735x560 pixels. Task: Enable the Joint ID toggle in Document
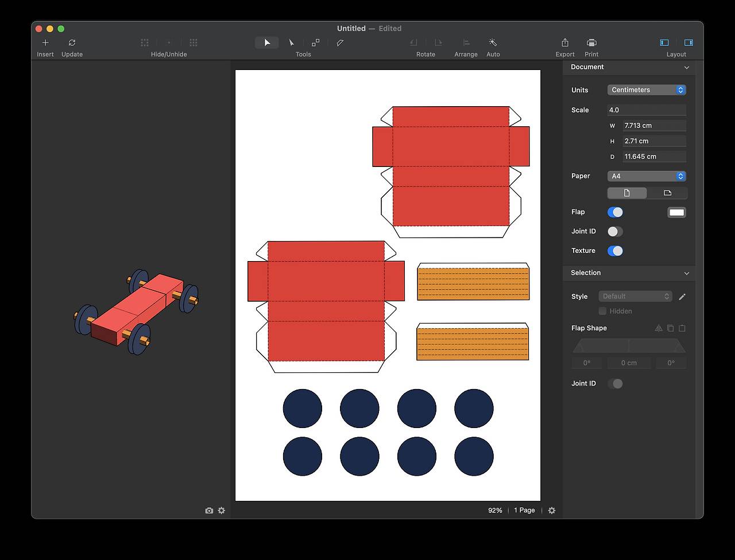(615, 232)
